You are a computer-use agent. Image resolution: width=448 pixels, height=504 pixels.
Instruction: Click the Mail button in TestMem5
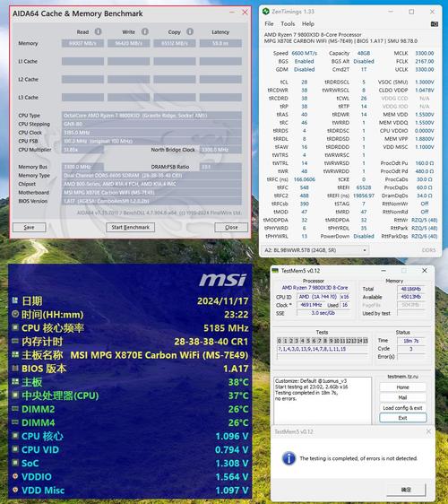[x=402, y=397]
